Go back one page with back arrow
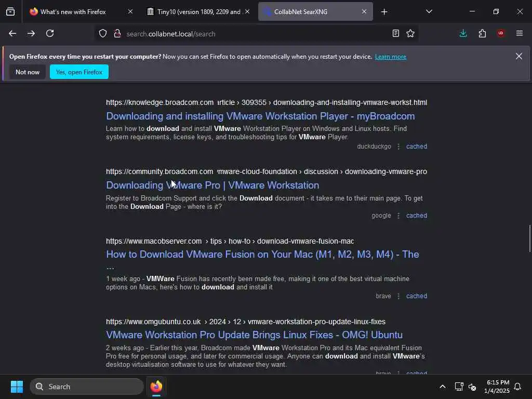 tap(12, 33)
